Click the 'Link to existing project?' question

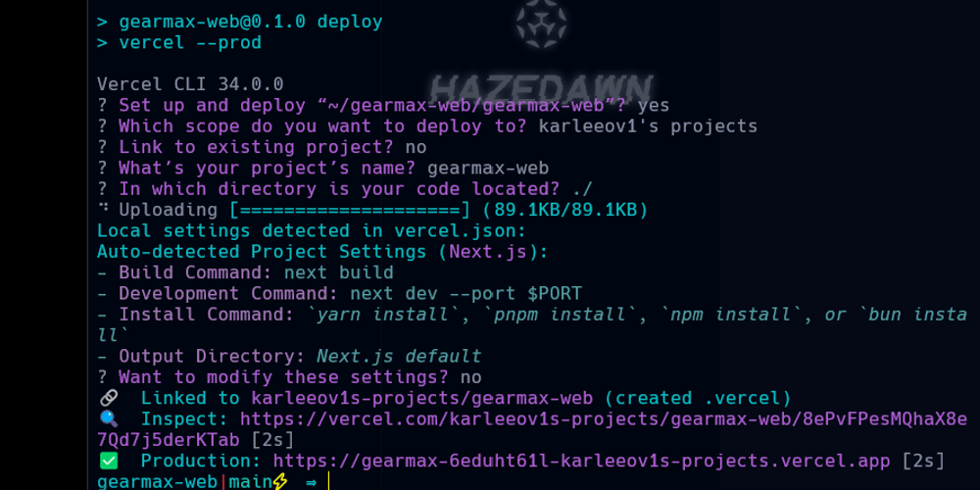[x=256, y=147]
